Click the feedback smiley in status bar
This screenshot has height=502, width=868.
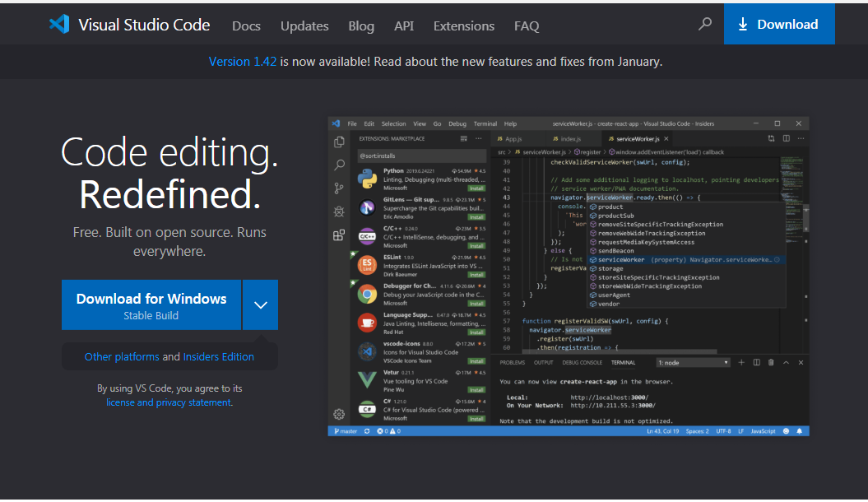coord(786,431)
